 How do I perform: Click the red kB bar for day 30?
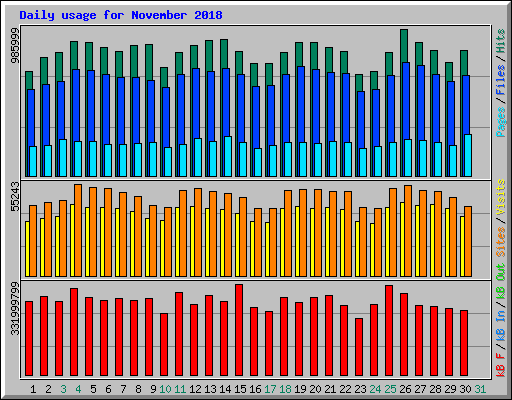coord(464,343)
